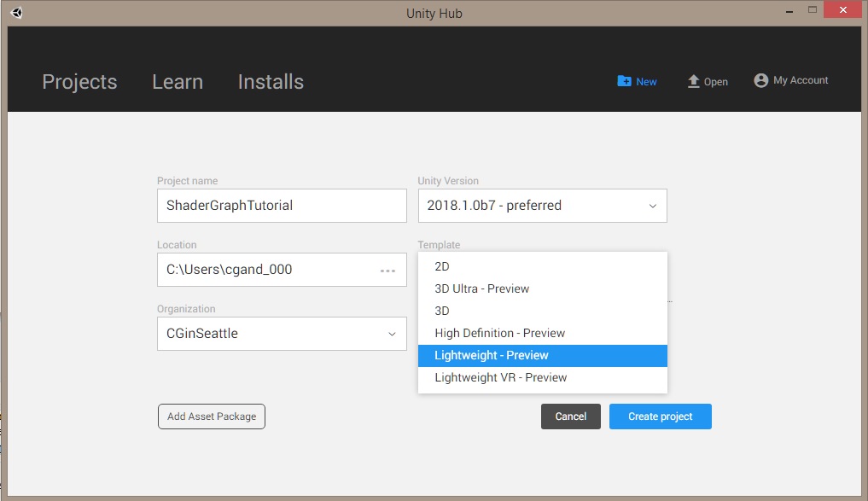The width and height of the screenshot is (868, 501).
Task: Click the Create project button
Action: (660, 417)
